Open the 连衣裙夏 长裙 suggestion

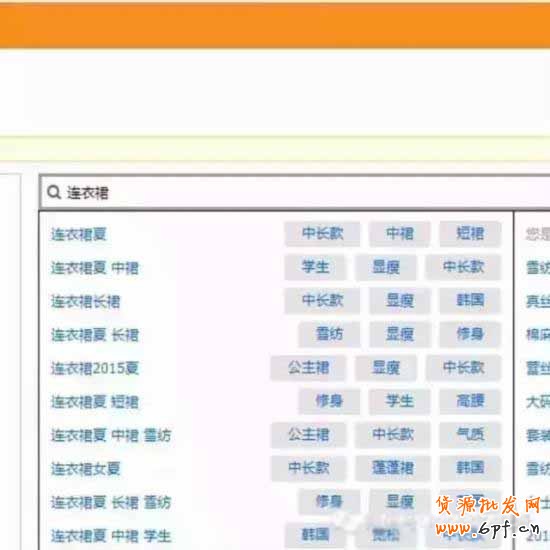pos(95,335)
